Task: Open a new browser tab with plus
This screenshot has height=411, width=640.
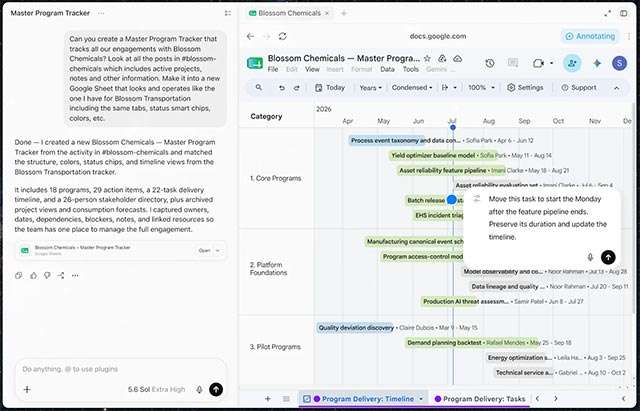Action: point(344,13)
